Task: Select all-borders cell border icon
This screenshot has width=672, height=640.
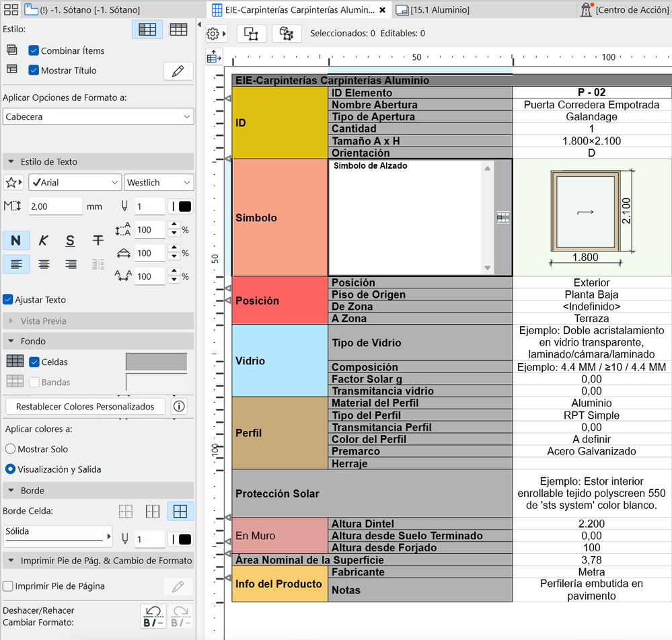Action: point(180,512)
